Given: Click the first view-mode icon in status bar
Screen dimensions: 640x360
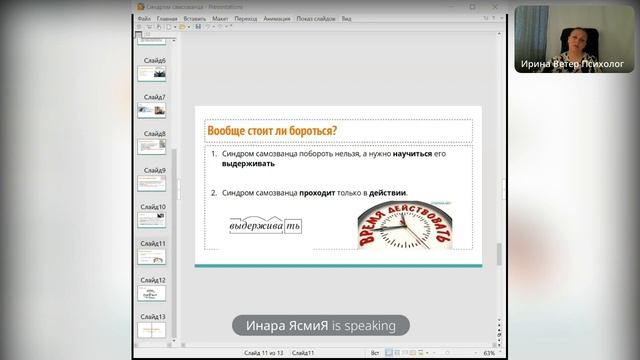Looking at the screenshot, I should pos(389,353).
